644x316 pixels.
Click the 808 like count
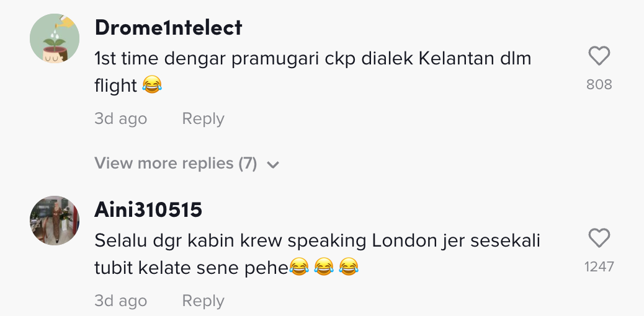[x=599, y=84]
